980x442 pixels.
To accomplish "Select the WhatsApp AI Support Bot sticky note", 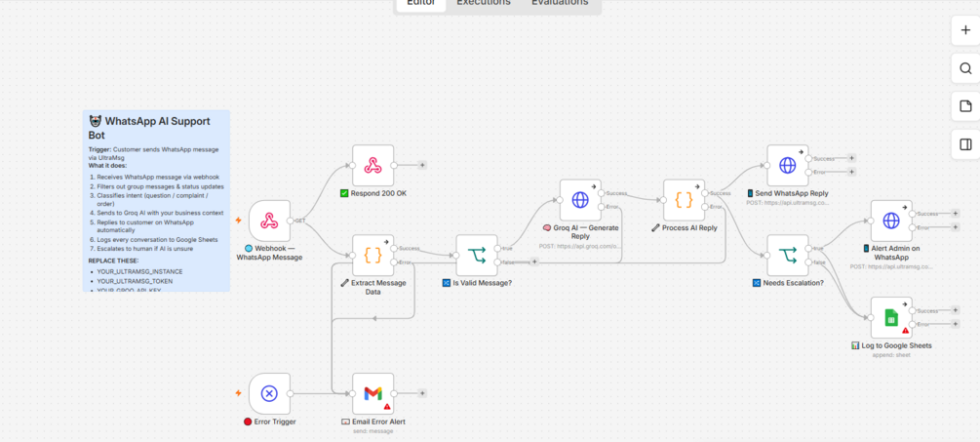I will (156, 201).
